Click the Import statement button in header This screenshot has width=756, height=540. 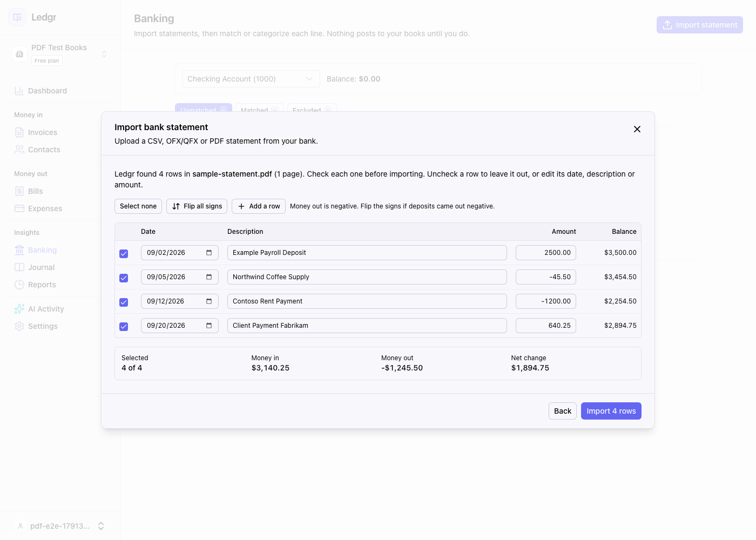(x=700, y=25)
